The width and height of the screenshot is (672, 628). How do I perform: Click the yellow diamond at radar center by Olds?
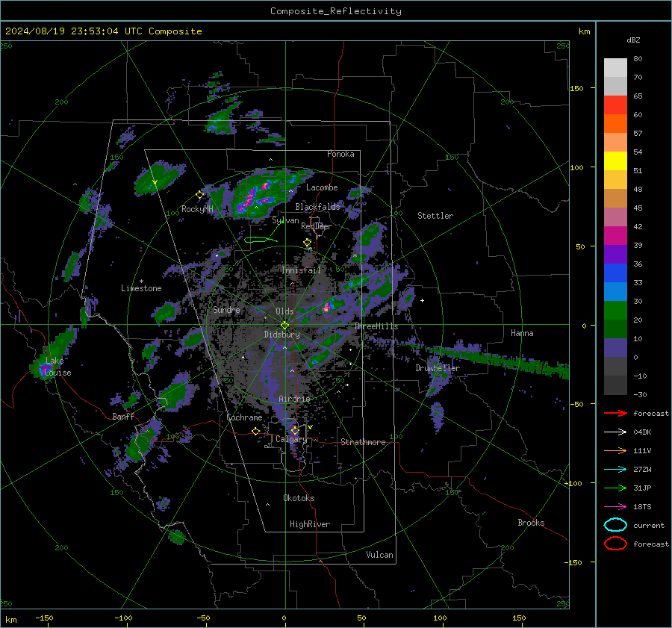[284, 326]
